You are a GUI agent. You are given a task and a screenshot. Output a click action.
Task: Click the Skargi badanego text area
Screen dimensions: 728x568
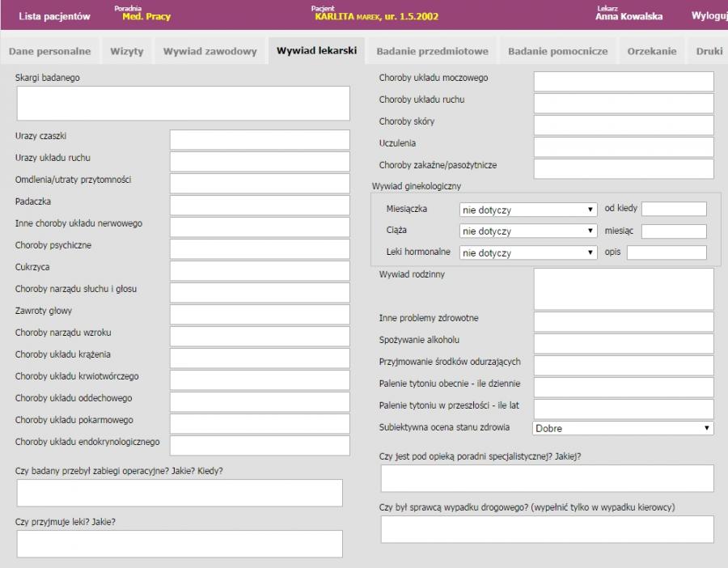point(184,103)
